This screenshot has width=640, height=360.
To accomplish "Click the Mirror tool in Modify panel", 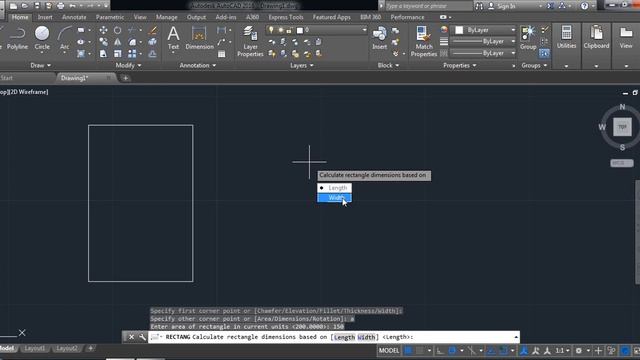I will [x=118, y=42].
